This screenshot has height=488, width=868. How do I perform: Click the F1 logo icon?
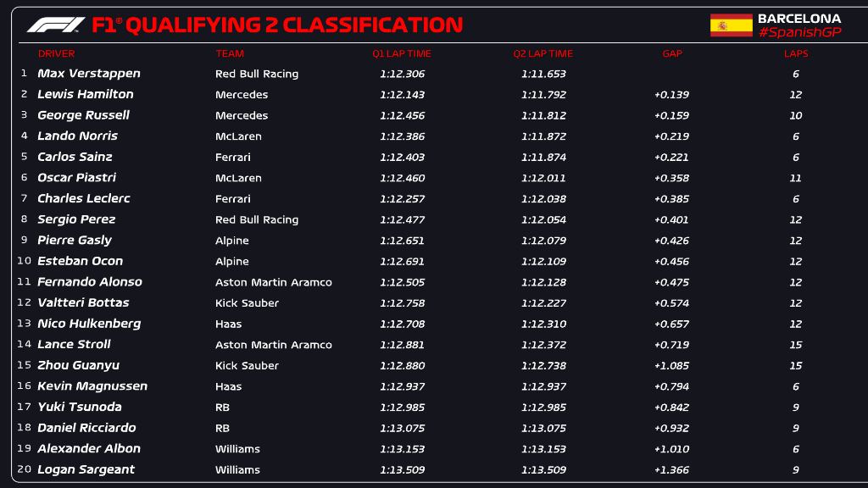click(x=56, y=25)
